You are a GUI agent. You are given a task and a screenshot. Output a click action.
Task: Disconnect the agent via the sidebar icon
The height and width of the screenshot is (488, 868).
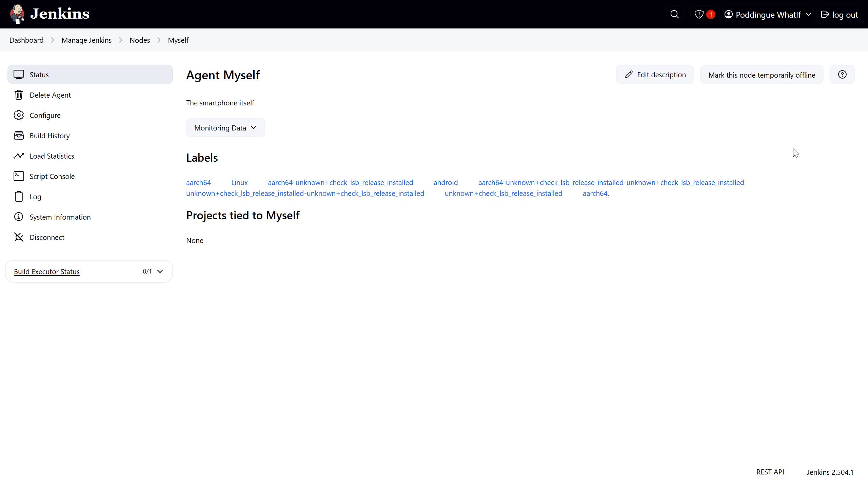click(19, 237)
